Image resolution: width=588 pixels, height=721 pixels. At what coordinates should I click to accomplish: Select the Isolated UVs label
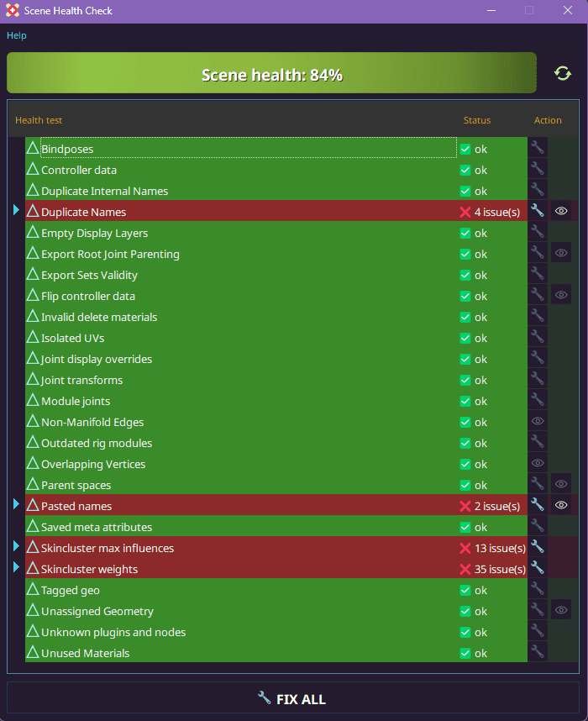pos(72,338)
